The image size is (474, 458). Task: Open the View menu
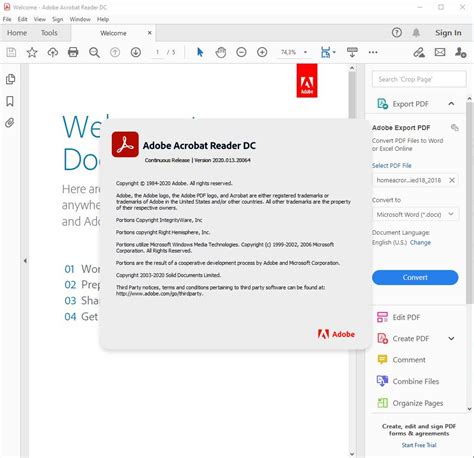coord(40,19)
